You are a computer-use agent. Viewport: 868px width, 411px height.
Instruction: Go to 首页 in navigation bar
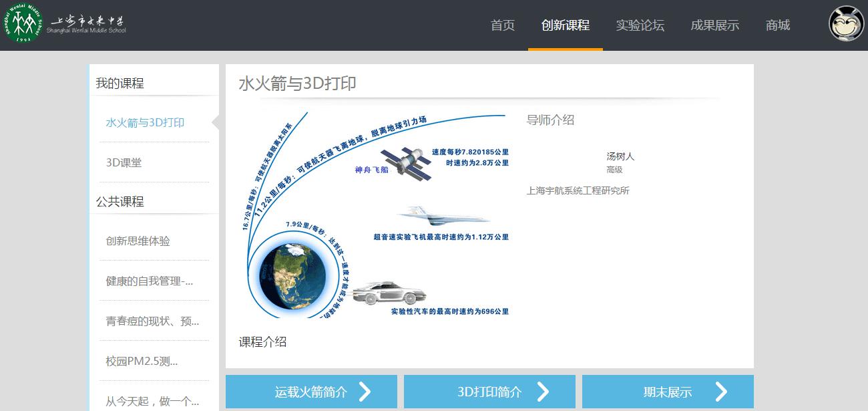(x=503, y=25)
